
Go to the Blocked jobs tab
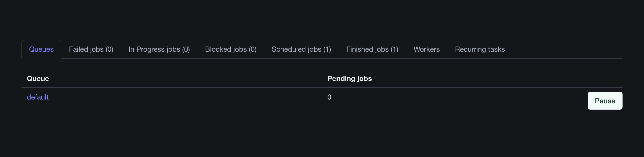tap(231, 49)
